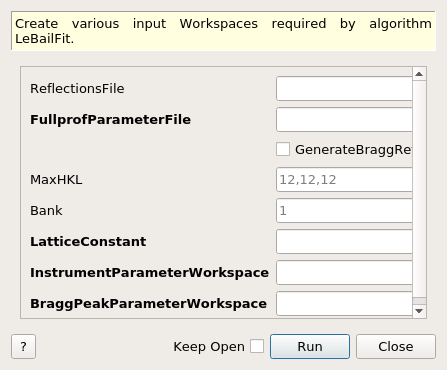Click the vertical scrollbar handle
This screenshot has height=370, width=447.
(419, 189)
